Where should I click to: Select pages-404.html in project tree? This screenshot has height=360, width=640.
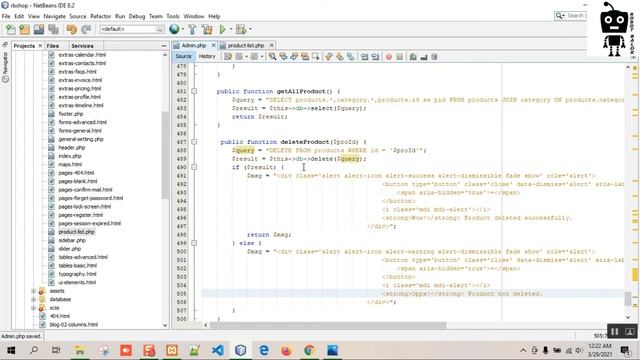tap(76, 173)
